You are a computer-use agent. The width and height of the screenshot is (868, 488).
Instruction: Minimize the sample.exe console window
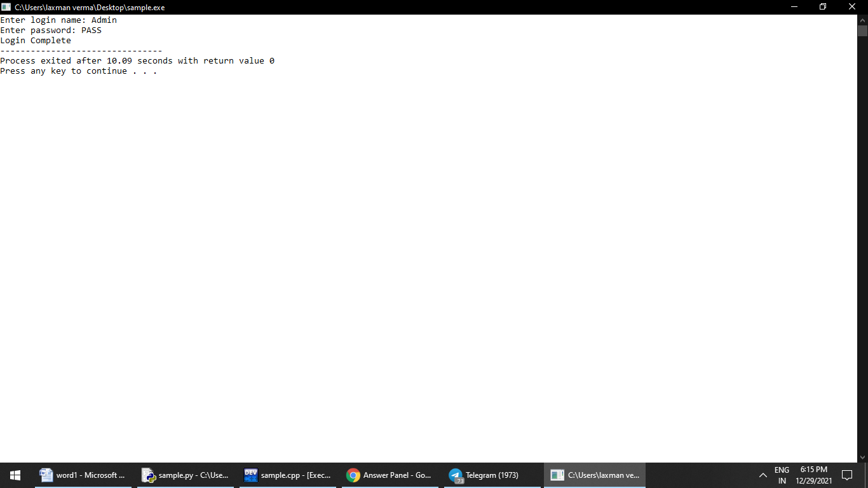point(794,7)
